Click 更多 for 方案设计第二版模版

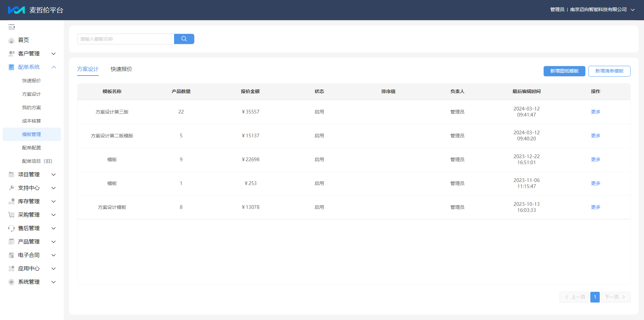pos(596,136)
